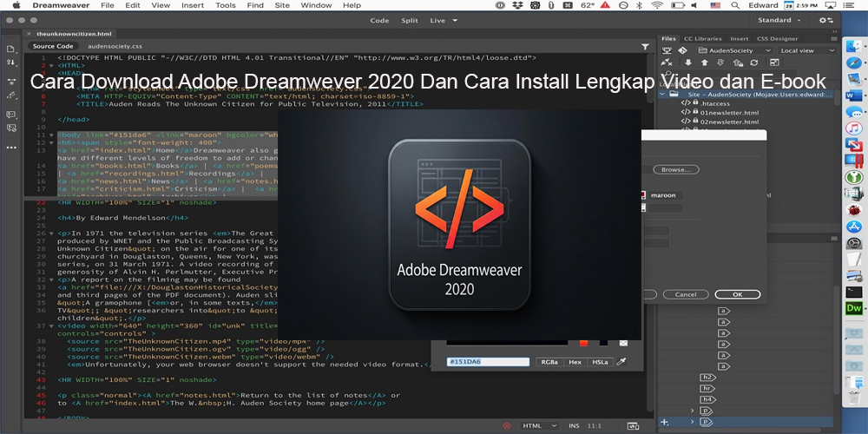Open the Dreamweaver icon in the Dock

point(854,308)
